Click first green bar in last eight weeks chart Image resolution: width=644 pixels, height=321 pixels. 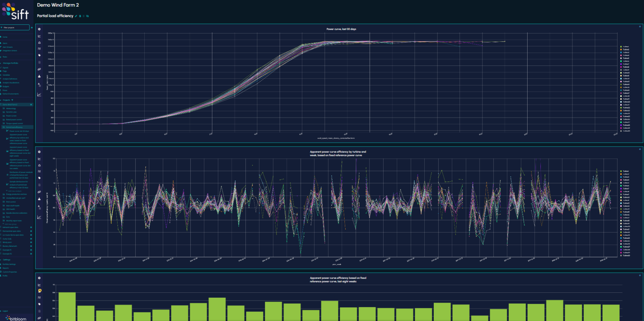[x=67, y=307]
